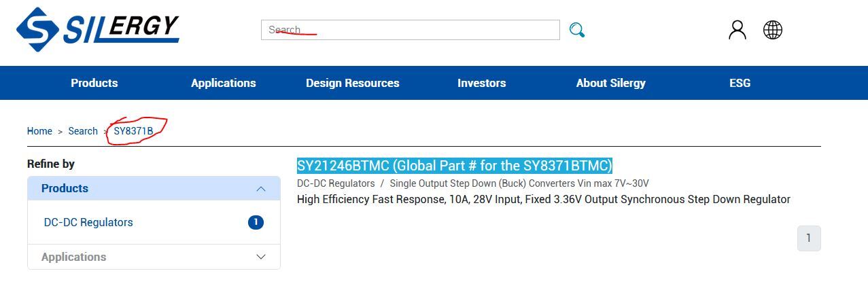Filter by DC-DC Regulators
Screen dimensions: 868x305
tap(88, 222)
